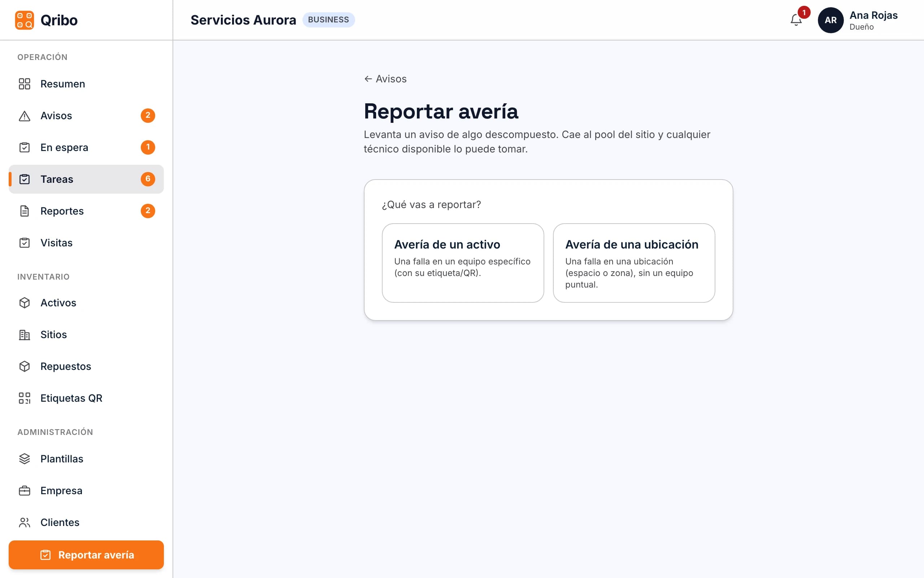924x578 pixels.
Task: Click the Plantillas layers icon
Action: [25, 458]
